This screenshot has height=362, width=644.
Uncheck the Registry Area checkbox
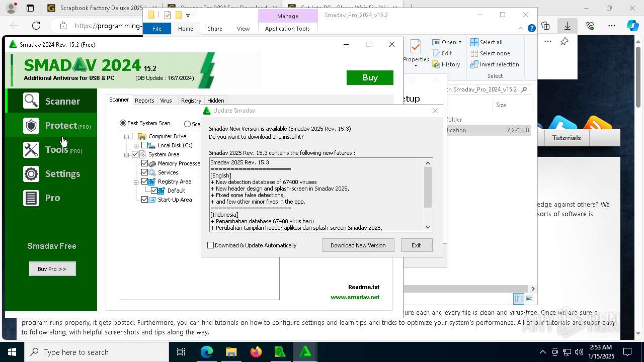pos(144,182)
